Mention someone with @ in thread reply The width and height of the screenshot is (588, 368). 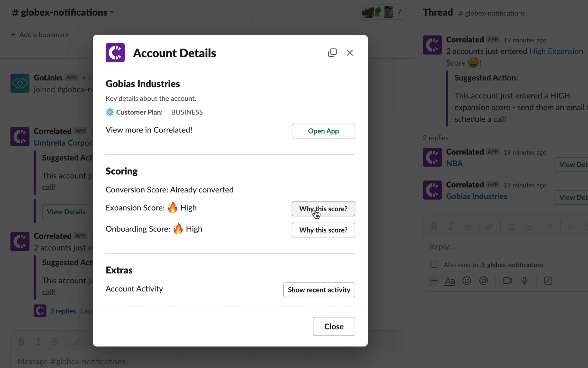[483, 280]
